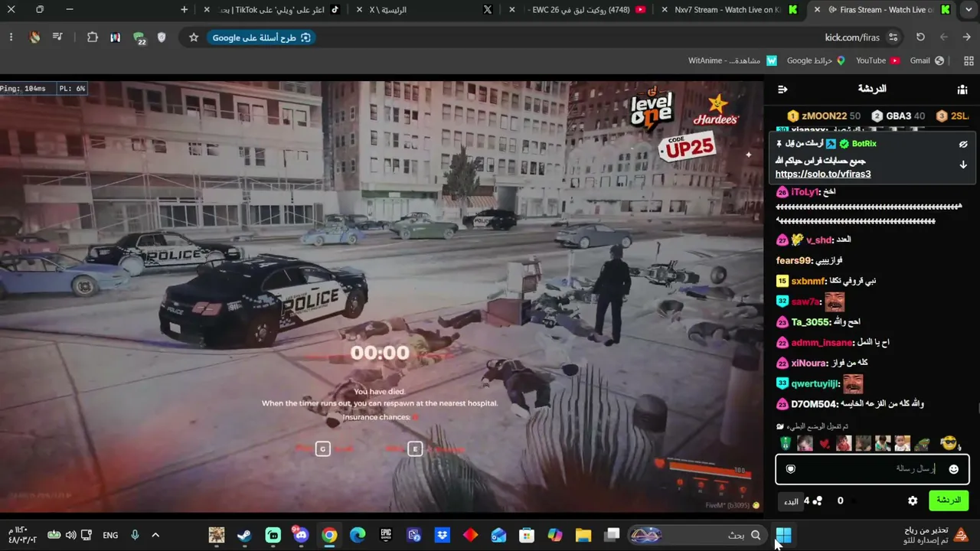This screenshot has width=980, height=551.
Task: Open the WitAnime bookmark
Action: click(733, 60)
